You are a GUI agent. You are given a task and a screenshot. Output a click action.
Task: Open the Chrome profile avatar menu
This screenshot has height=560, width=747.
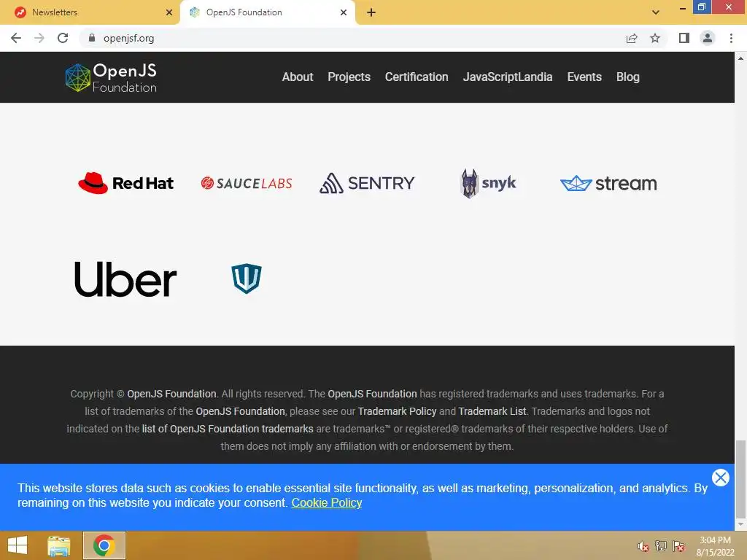tap(708, 38)
